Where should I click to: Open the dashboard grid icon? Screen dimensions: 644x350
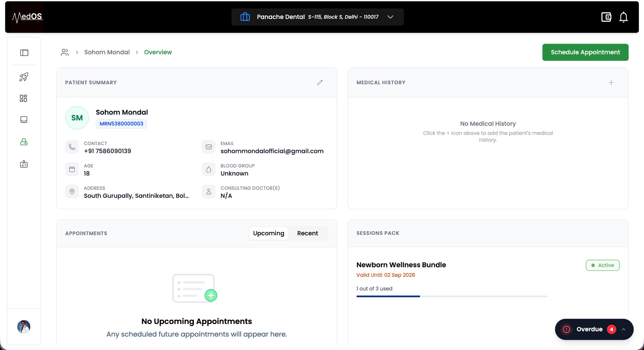point(24,98)
